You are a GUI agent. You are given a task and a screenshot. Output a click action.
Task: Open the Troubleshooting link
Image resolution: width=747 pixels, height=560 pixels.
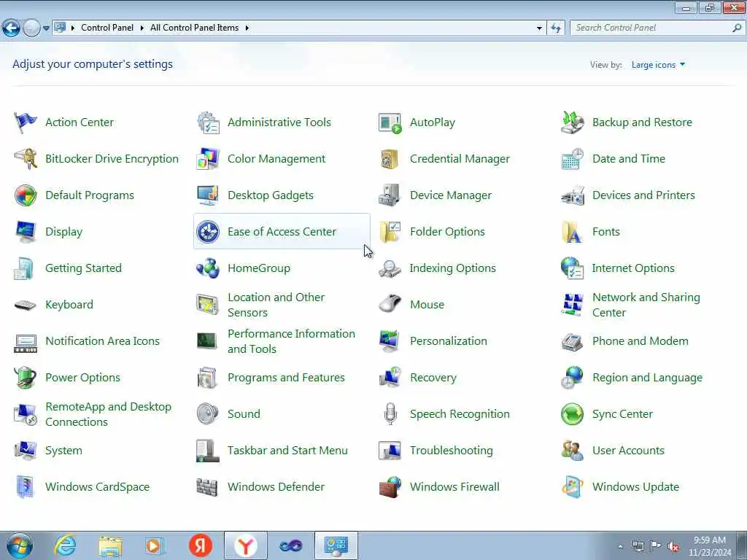tap(451, 451)
